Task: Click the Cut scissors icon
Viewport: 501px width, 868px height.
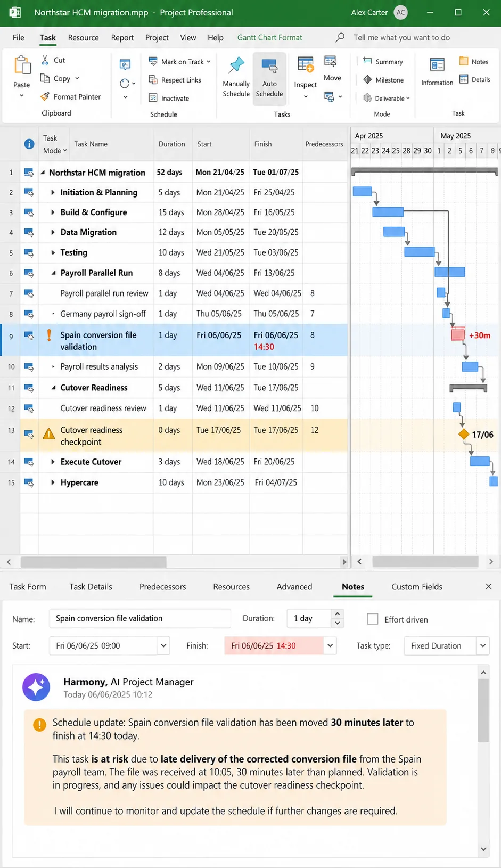Action: 46,60
